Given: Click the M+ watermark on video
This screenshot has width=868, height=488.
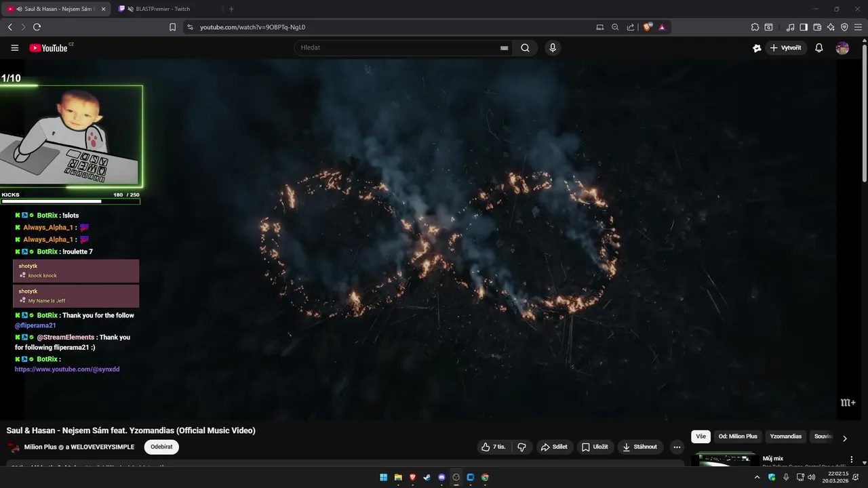Looking at the screenshot, I should (848, 403).
